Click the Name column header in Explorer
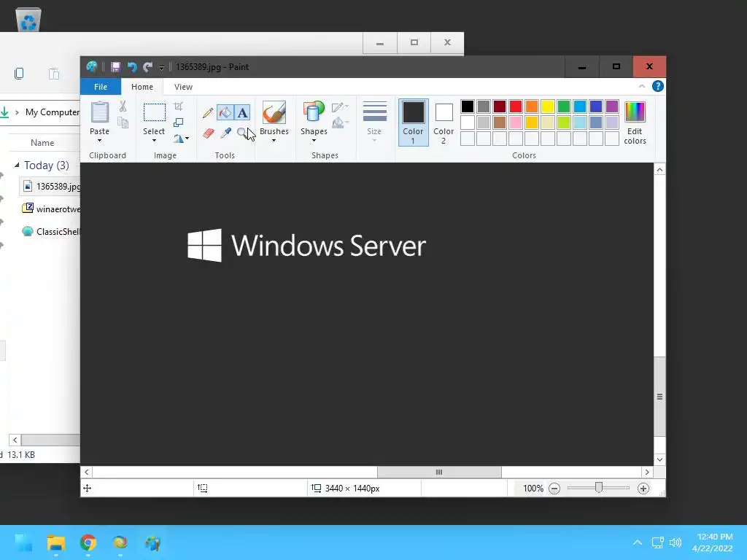Image resolution: width=747 pixels, height=560 pixels. pos(42,143)
